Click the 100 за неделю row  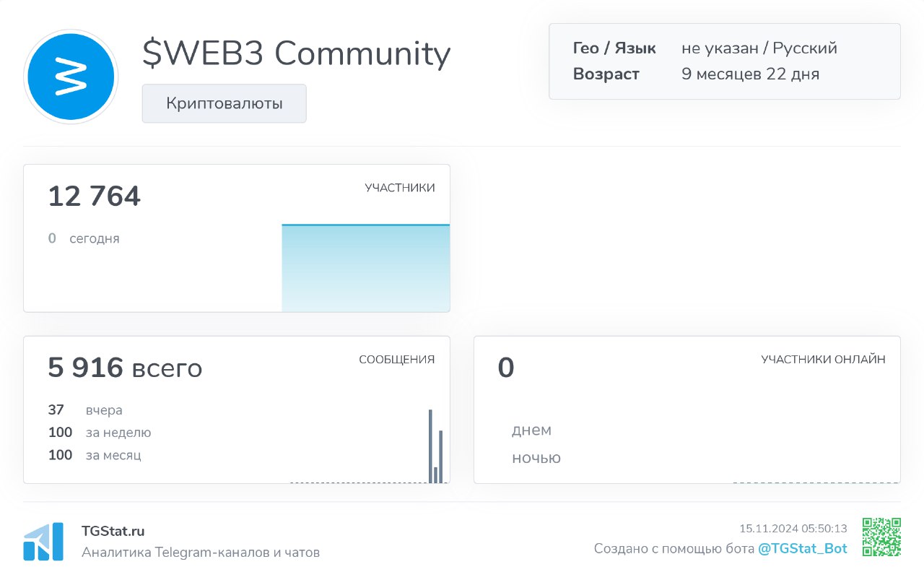click(100, 433)
